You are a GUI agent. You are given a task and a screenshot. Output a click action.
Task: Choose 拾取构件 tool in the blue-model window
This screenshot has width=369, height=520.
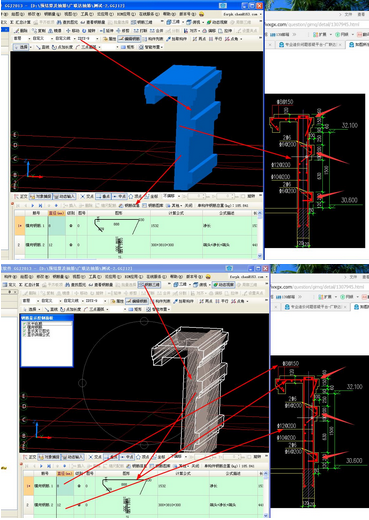(x=177, y=39)
